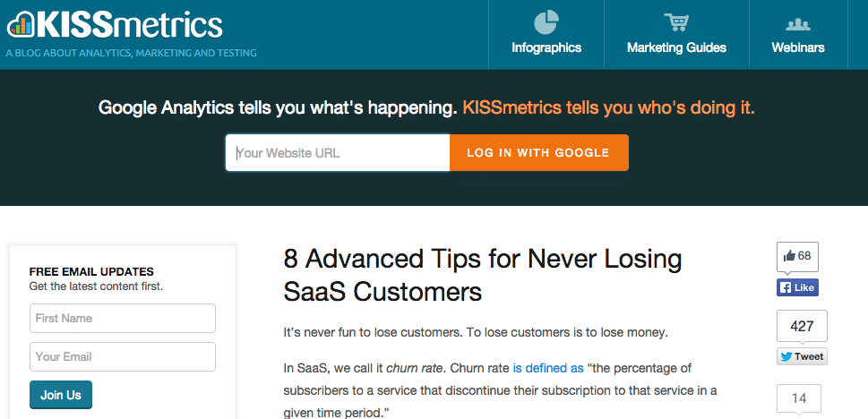Open the '8 Advanced Tips' article title
Image resolution: width=868 pixels, height=419 pixels.
tap(482, 275)
